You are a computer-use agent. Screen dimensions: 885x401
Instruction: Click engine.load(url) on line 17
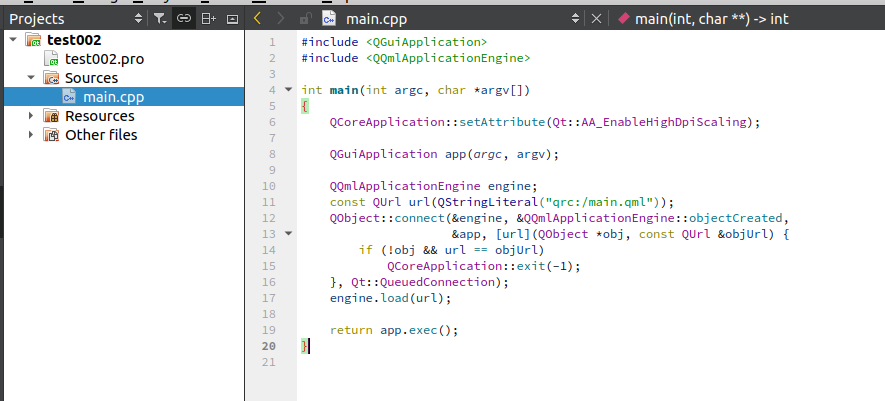[x=391, y=298]
